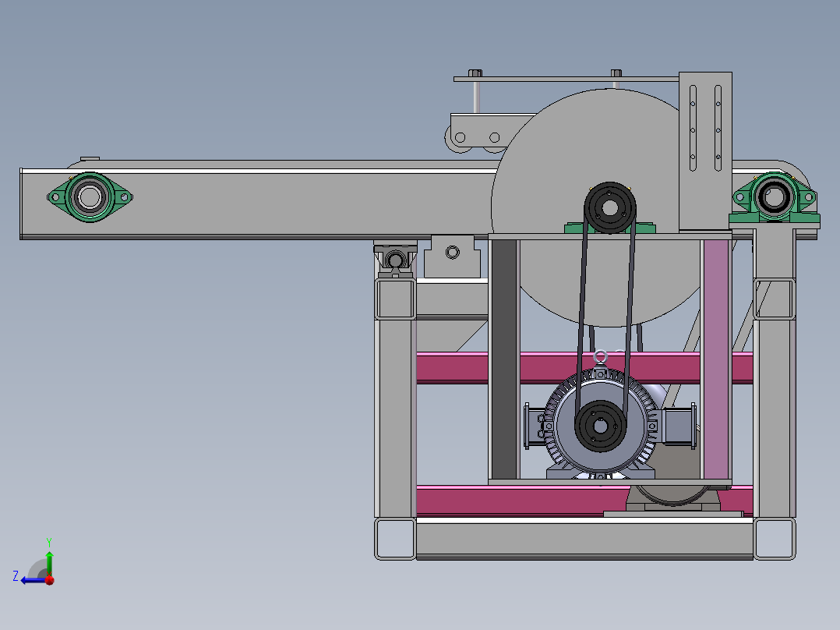Pick the left slot in the mounting plate
Image resolution: width=840 pixels, height=630 pixels.
point(693,129)
